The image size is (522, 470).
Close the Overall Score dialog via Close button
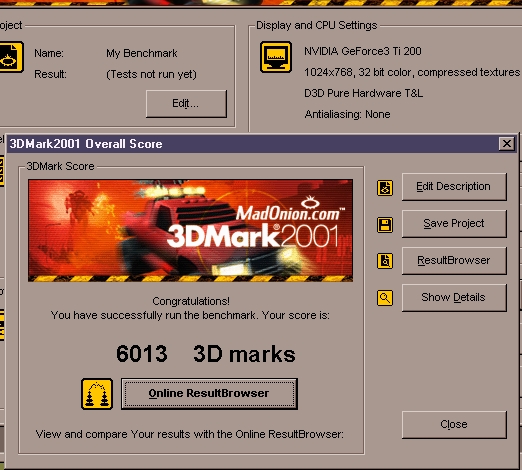(454, 425)
